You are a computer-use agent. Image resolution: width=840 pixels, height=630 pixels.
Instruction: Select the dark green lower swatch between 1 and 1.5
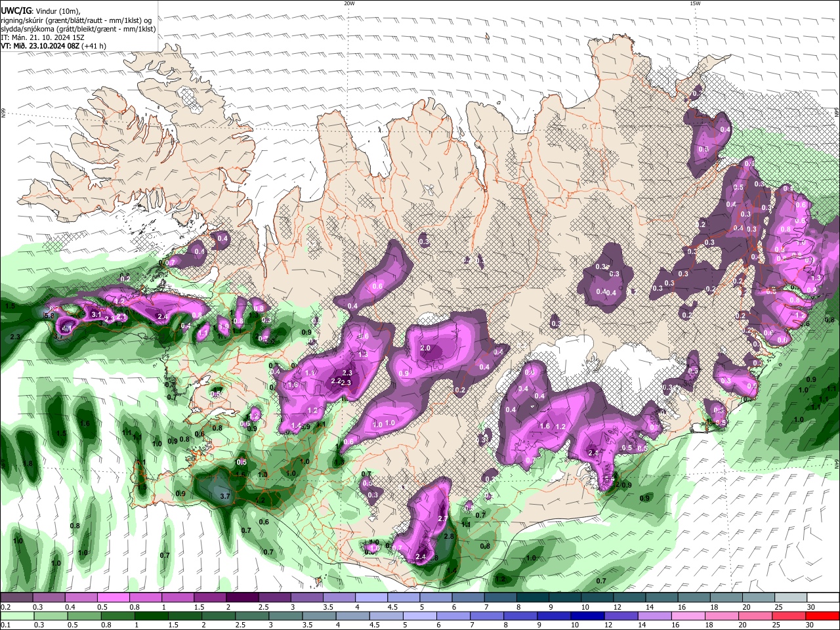151,616
